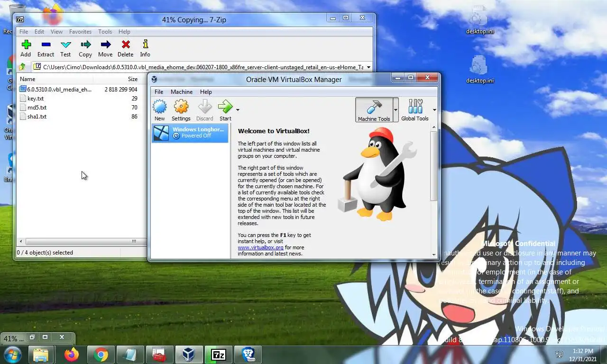Sort 7-Zip list by Size column
The height and width of the screenshot is (364, 607).
[x=116, y=79]
